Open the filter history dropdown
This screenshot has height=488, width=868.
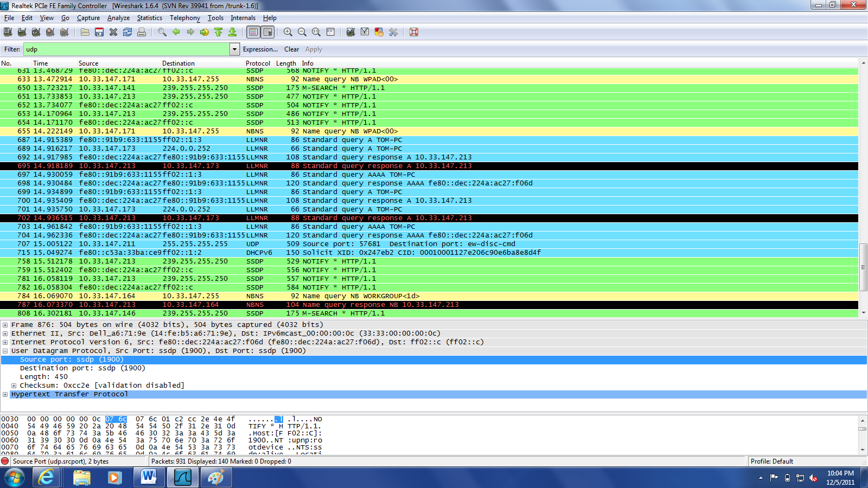point(234,49)
